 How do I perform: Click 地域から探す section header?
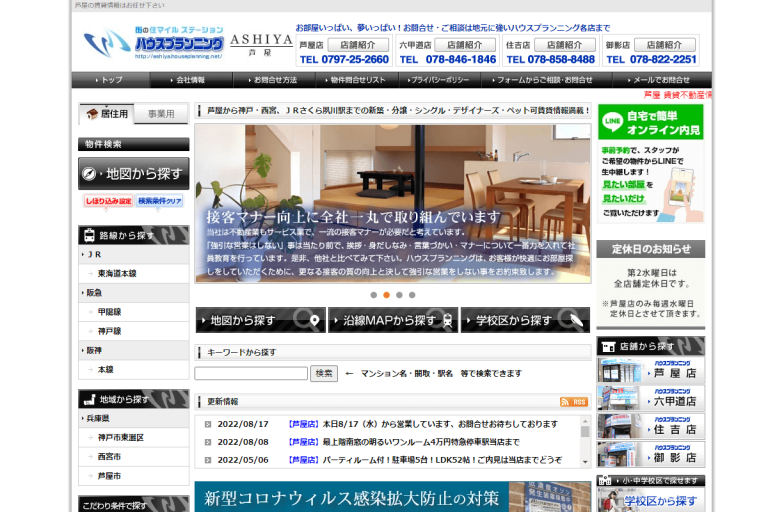[x=133, y=399]
